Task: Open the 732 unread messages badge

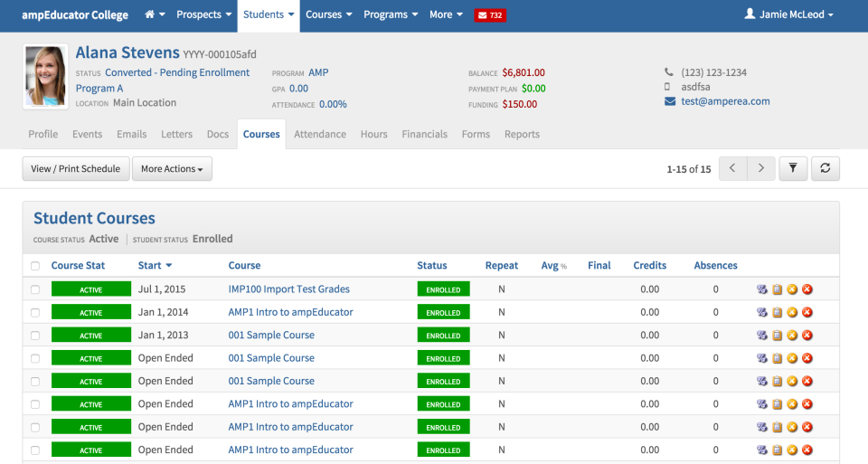Action: click(x=490, y=15)
